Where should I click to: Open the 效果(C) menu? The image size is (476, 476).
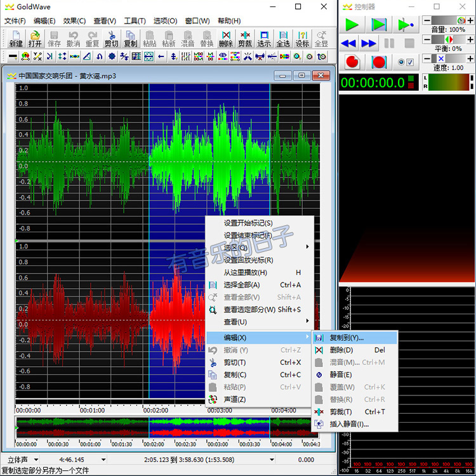74,21
